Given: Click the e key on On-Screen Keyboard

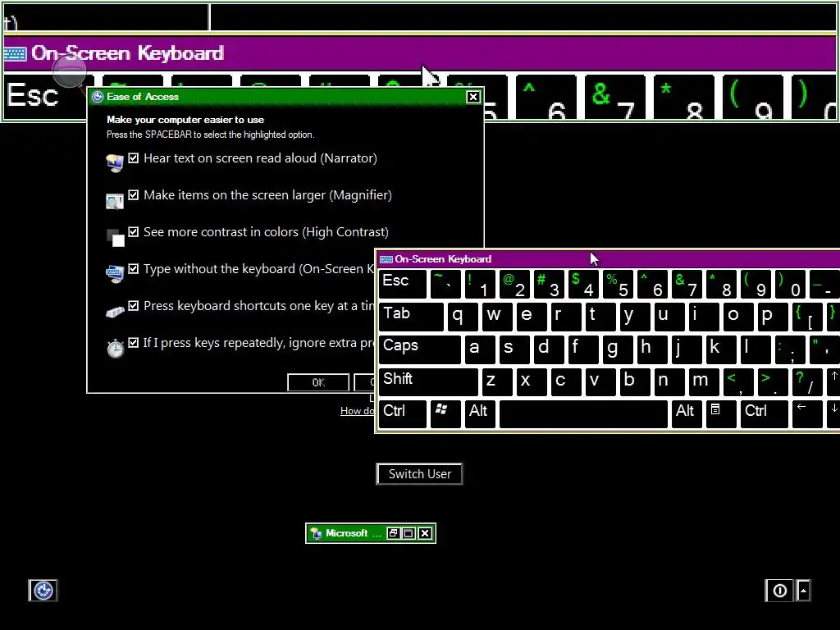Looking at the screenshot, I should (531, 317).
